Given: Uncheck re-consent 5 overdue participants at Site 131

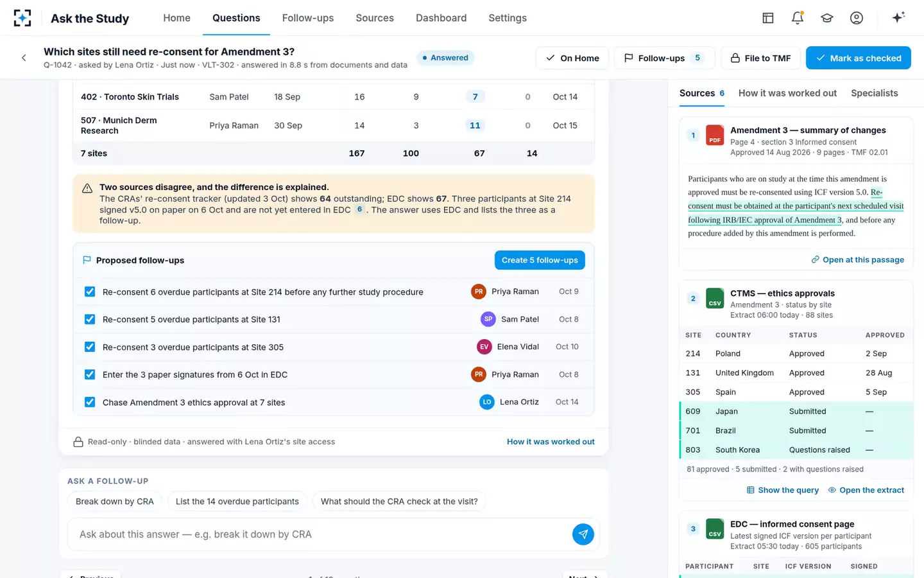Looking at the screenshot, I should pyautogui.click(x=90, y=319).
